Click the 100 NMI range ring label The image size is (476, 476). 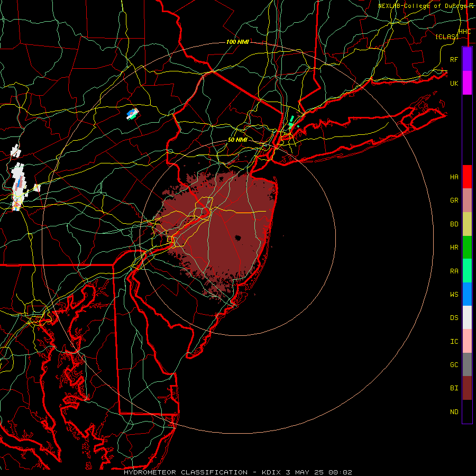tap(237, 42)
